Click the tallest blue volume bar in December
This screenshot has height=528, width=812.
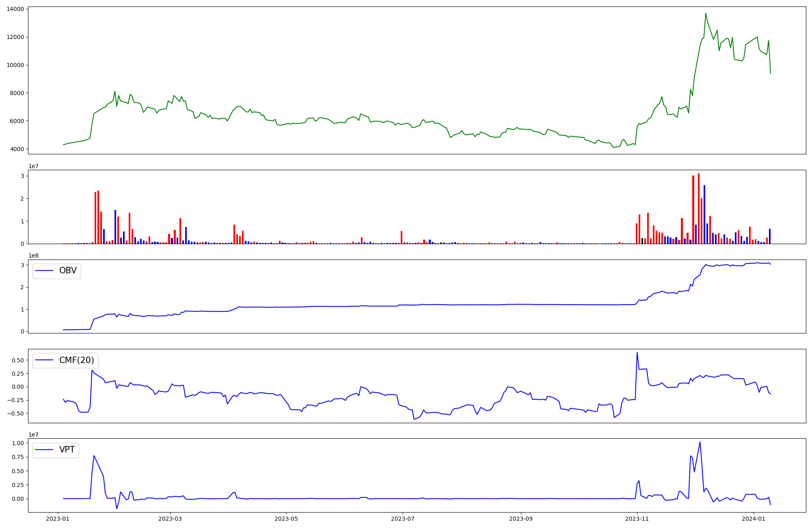click(704, 214)
